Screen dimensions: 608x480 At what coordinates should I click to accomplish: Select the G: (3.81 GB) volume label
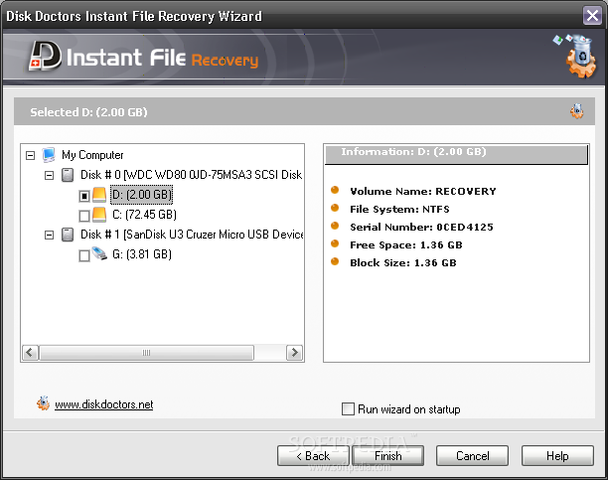click(142, 254)
